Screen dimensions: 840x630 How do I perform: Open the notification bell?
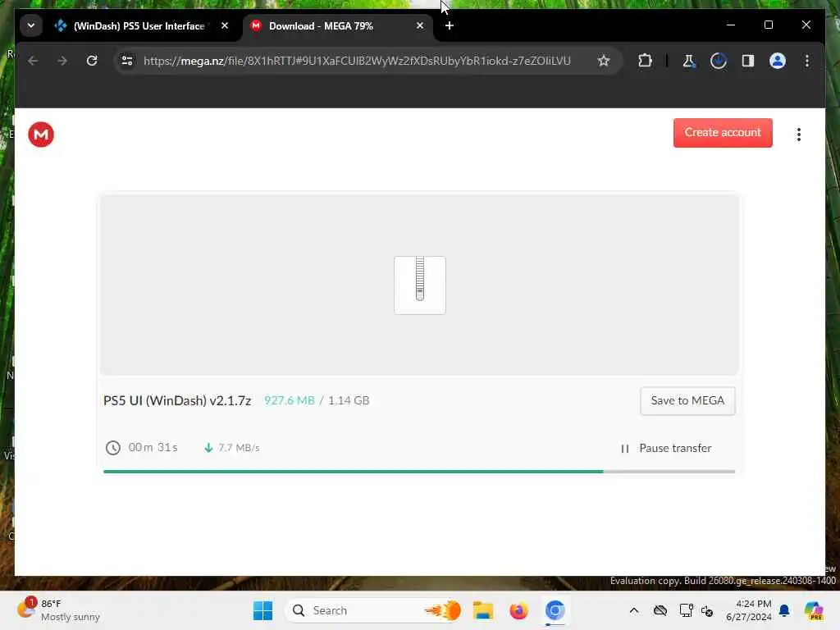(x=784, y=610)
